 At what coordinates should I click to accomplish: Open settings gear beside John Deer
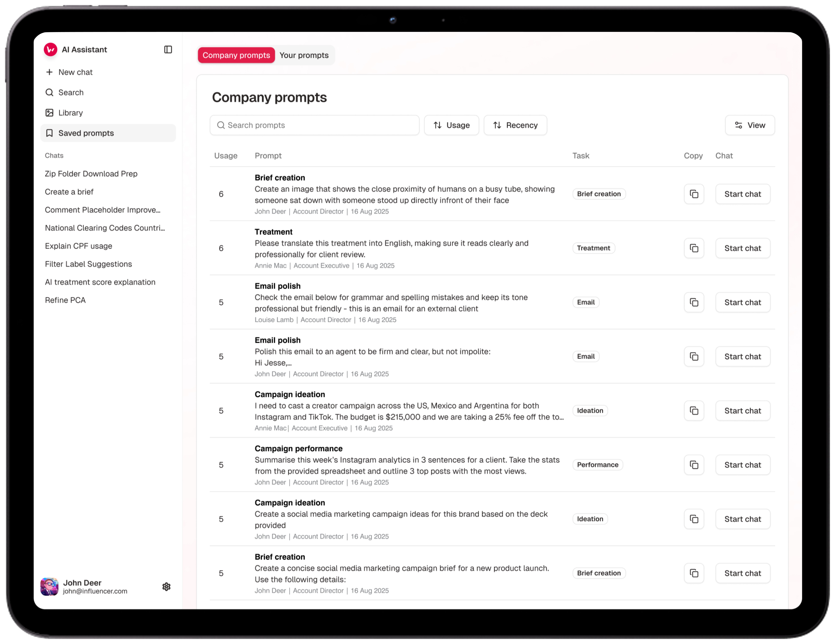pos(166,587)
